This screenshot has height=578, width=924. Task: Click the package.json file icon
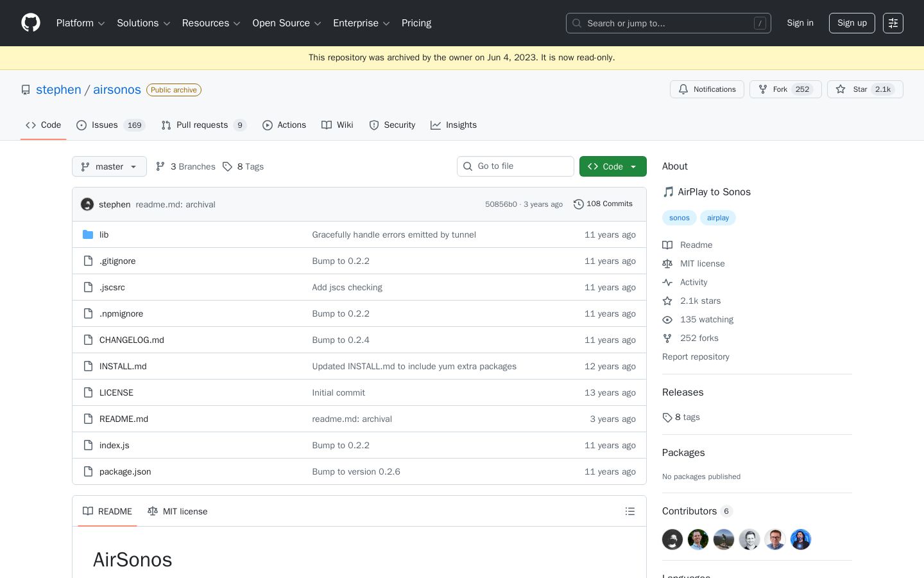click(x=88, y=471)
